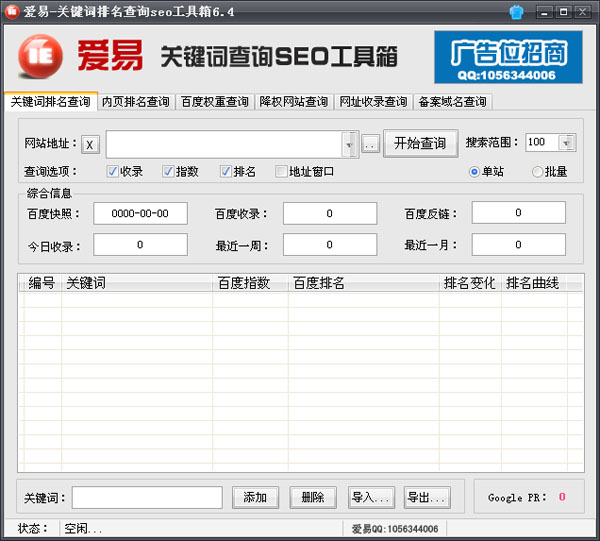Select the 关键词排名查询 tab
The height and width of the screenshot is (541, 600).
pos(51,102)
